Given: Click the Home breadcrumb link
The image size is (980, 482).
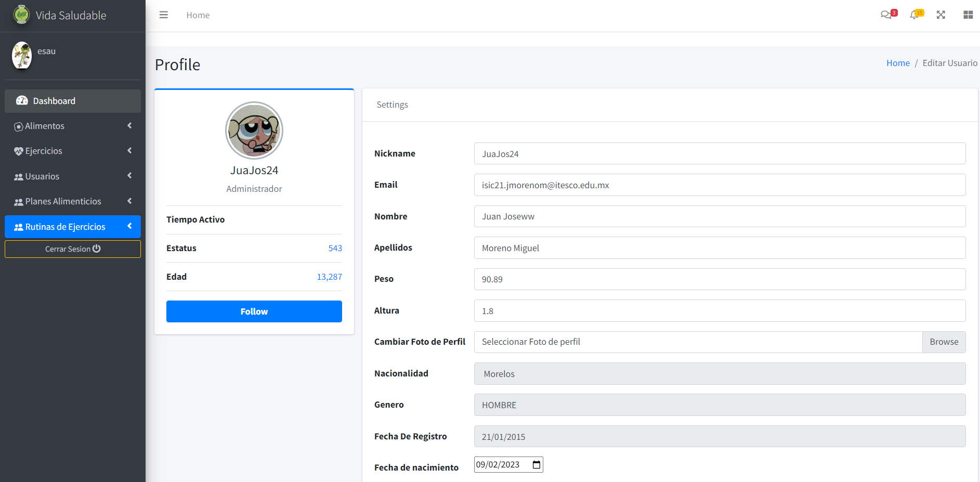Looking at the screenshot, I should point(898,63).
